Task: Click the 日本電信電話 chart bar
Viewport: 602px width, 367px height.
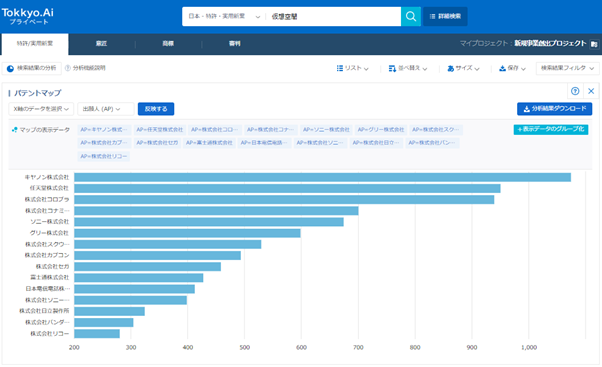Action: tap(134, 289)
